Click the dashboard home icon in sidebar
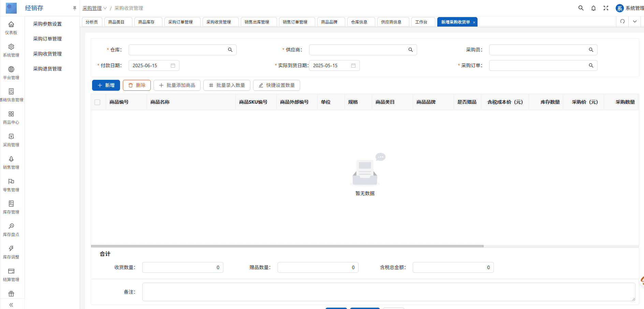The height and width of the screenshot is (309, 644). tap(11, 25)
